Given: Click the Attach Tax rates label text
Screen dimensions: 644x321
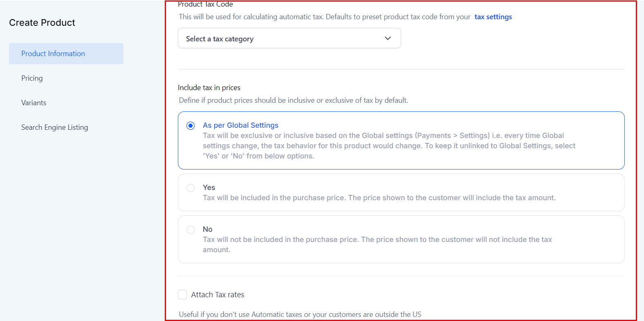Looking at the screenshot, I should pyautogui.click(x=218, y=294).
